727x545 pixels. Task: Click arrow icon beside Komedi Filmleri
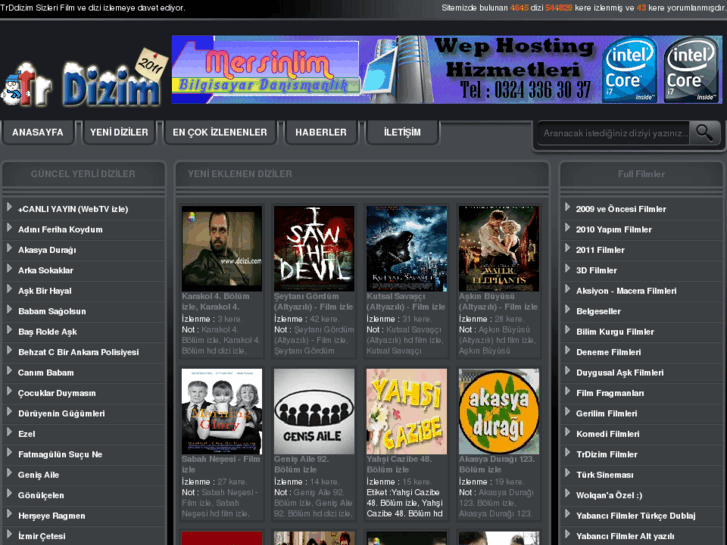[568, 432]
